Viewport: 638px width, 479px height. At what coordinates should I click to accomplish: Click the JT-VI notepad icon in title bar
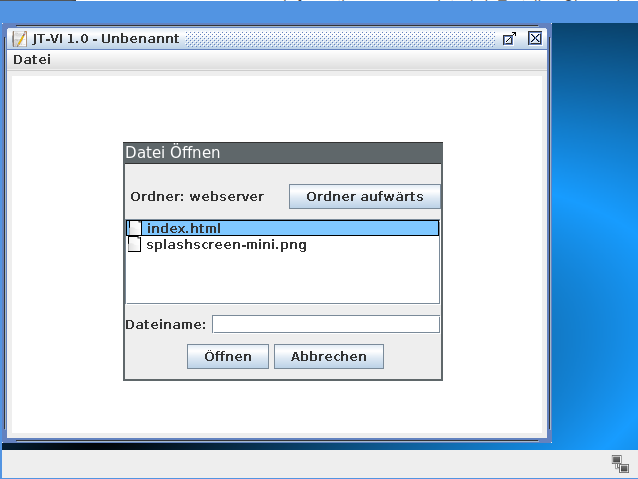click(19, 39)
